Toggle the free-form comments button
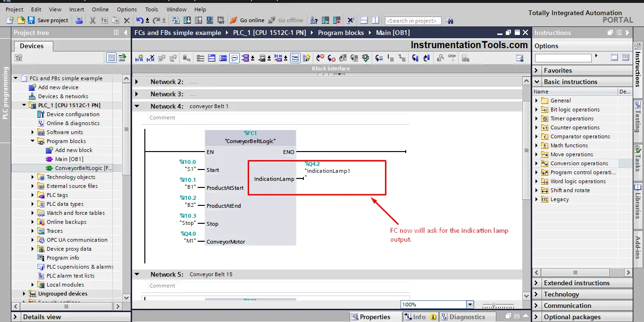 tap(234, 58)
